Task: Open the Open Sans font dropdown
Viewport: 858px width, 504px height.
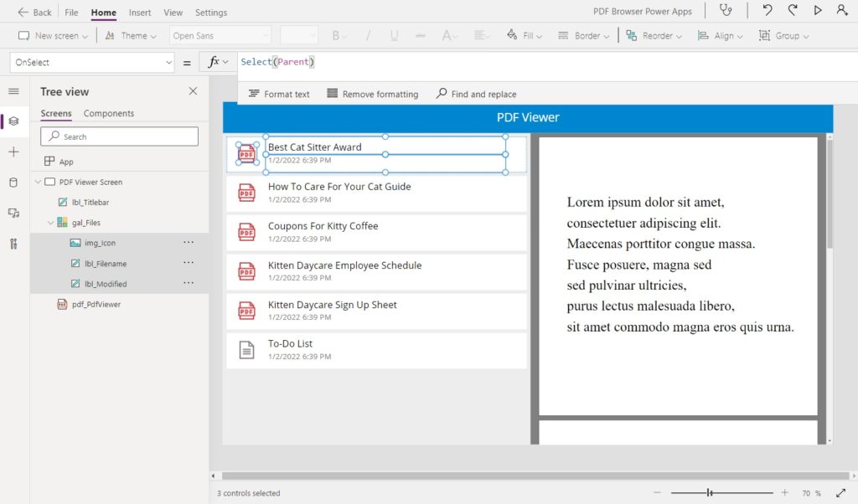Action: [x=220, y=35]
